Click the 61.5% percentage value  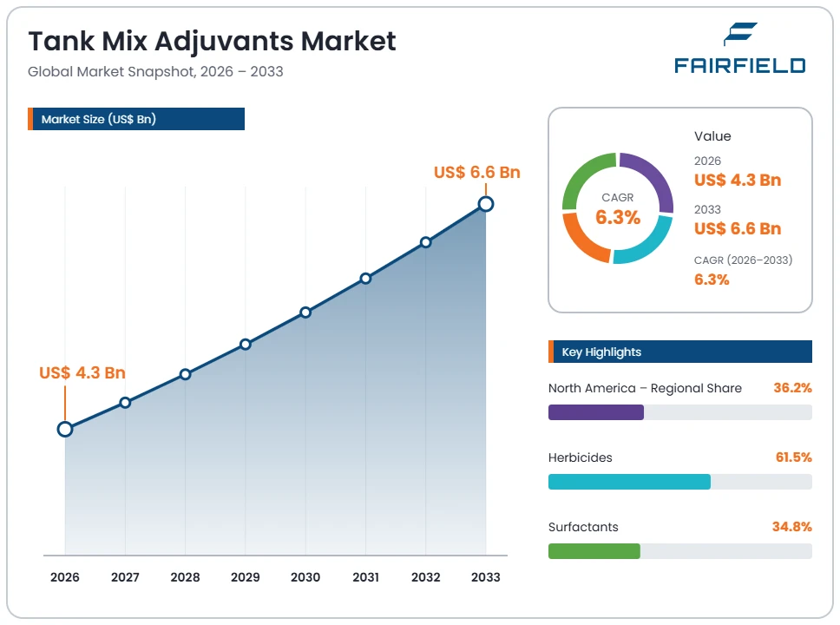(x=793, y=457)
